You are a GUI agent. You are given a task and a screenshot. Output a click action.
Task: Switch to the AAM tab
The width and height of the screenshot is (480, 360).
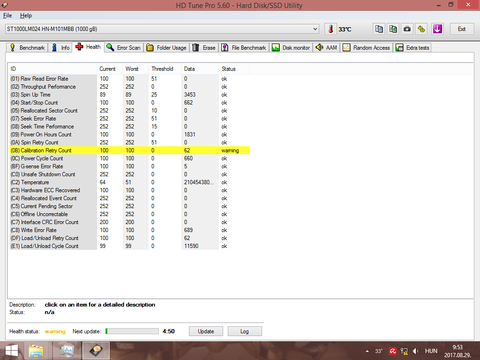pos(326,48)
